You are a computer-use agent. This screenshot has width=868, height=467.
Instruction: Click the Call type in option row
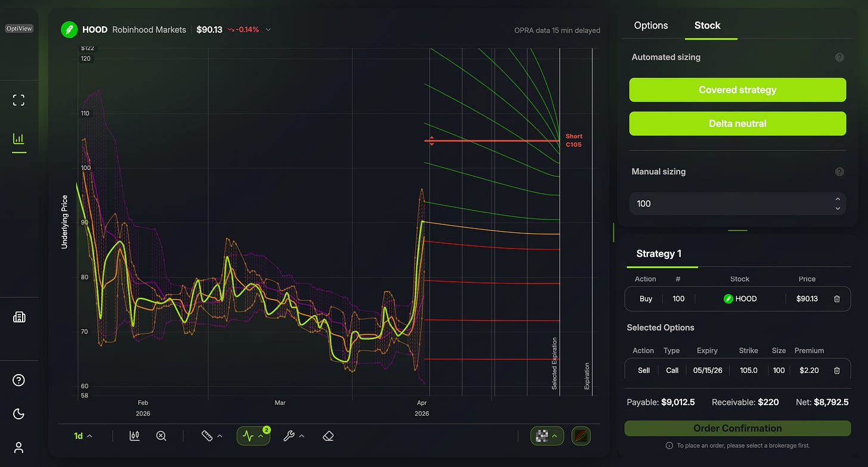pos(672,371)
